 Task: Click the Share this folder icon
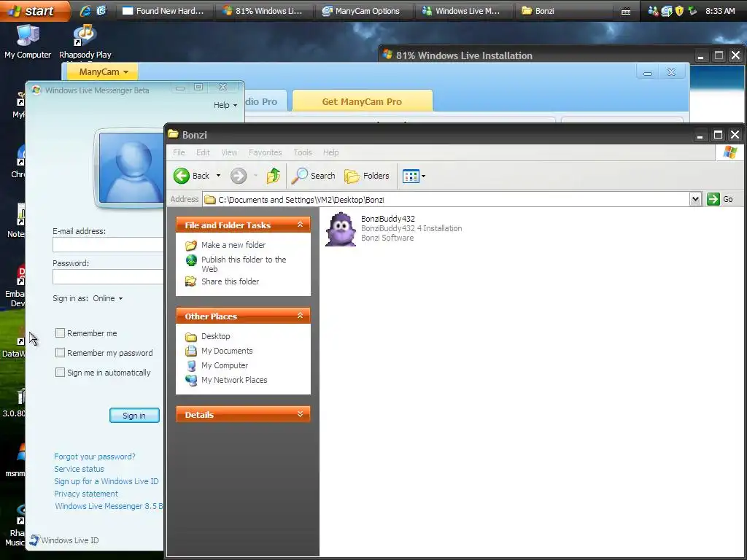tap(191, 281)
